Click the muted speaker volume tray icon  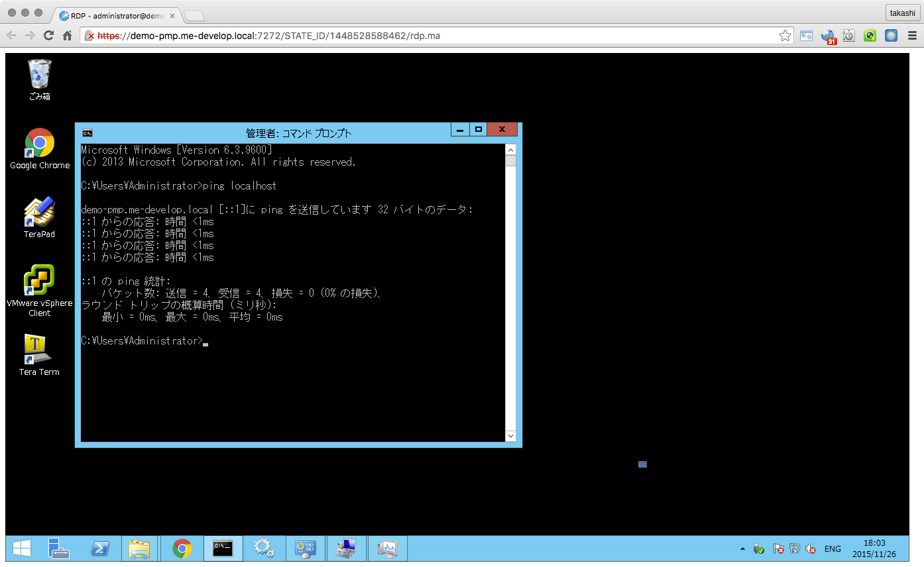[811, 549]
